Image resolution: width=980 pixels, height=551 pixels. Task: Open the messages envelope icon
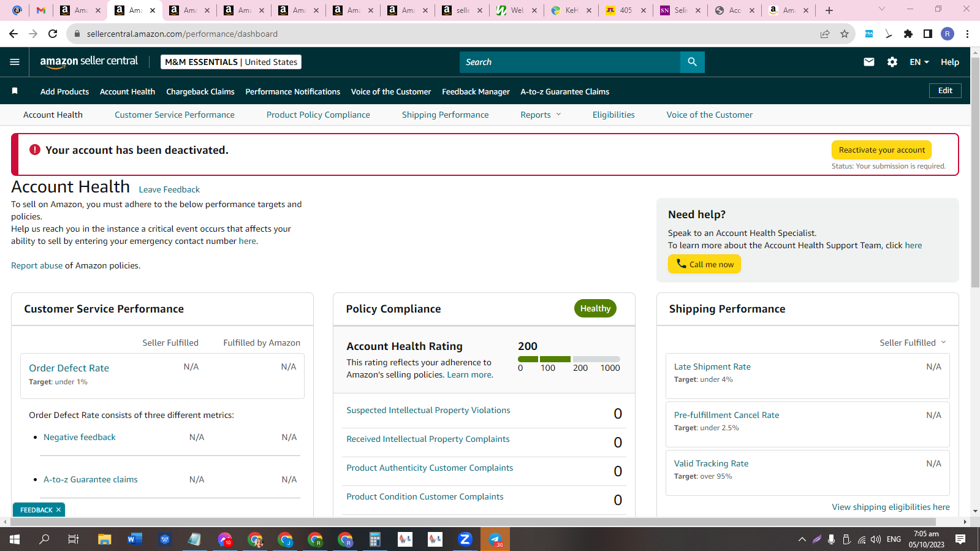[868, 62]
